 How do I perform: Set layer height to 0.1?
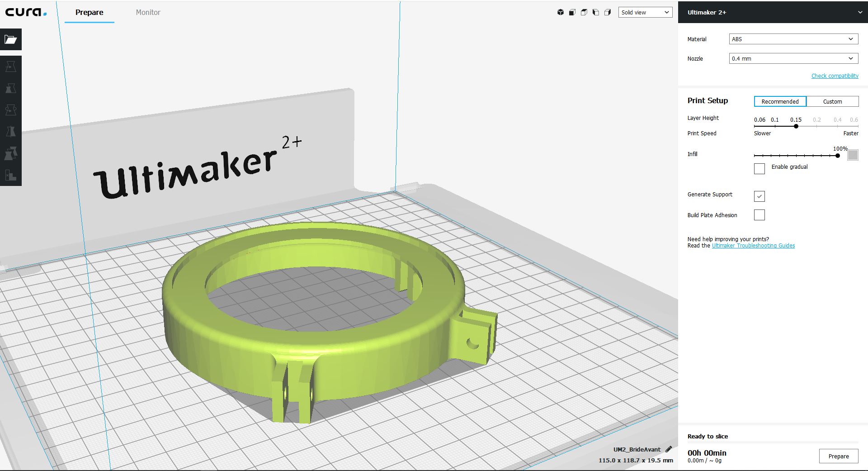[x=775, y=120]
